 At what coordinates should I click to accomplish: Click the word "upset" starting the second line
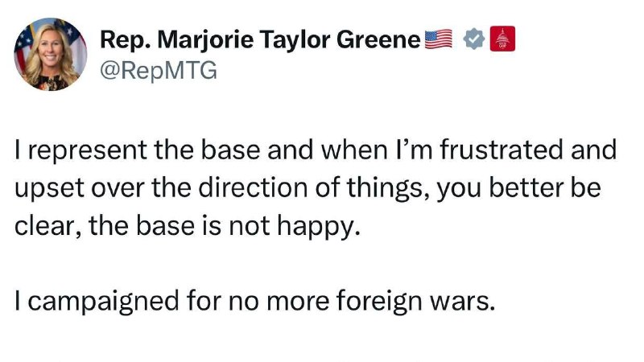point(50,189)
